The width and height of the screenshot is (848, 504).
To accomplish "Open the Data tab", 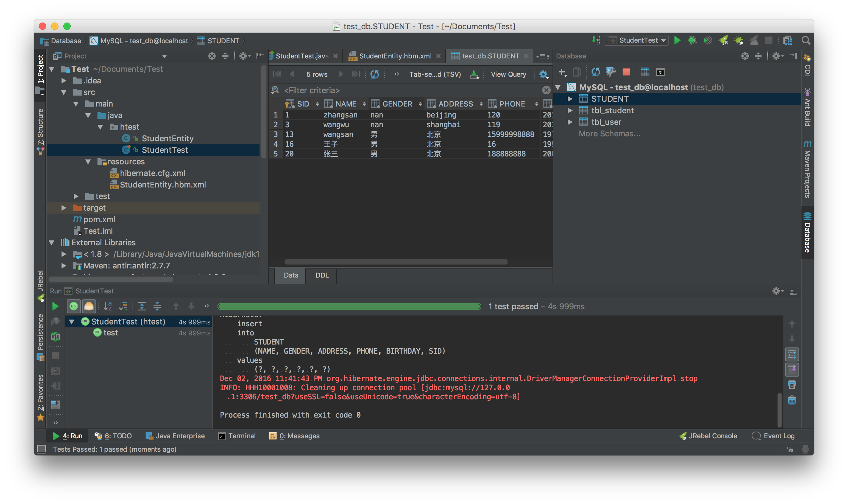I will [x=291, y=275].
